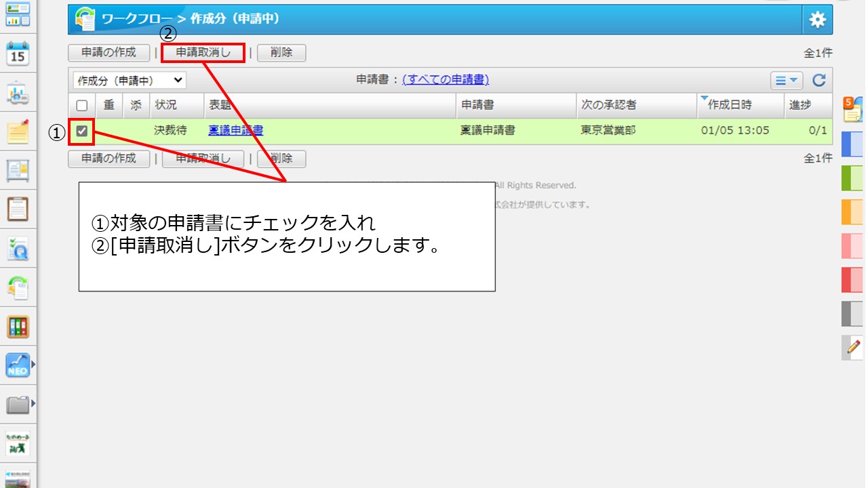The image size is (868, 488).
Task: Sort by the 進捗 column header
Action: pos(800,105)
